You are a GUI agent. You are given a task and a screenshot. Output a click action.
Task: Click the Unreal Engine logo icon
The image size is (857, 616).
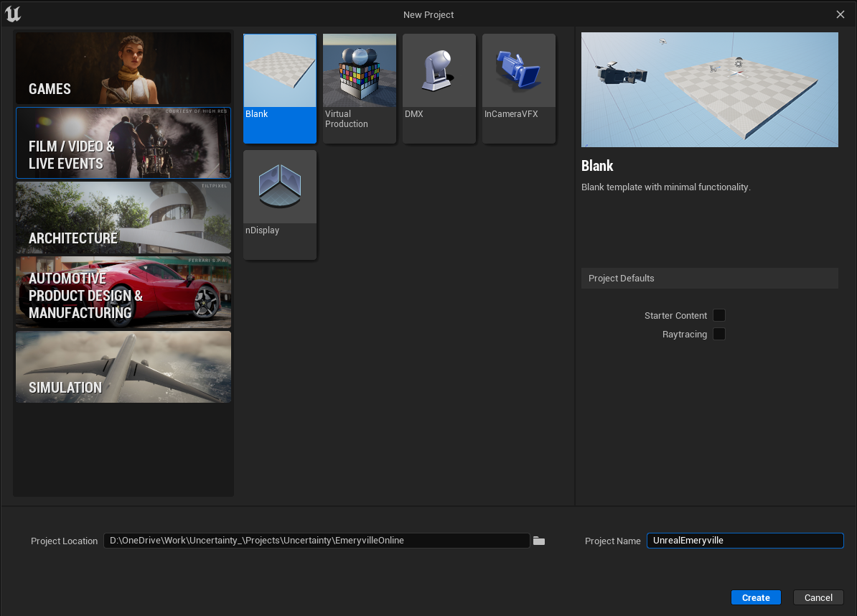coord(12,14)
